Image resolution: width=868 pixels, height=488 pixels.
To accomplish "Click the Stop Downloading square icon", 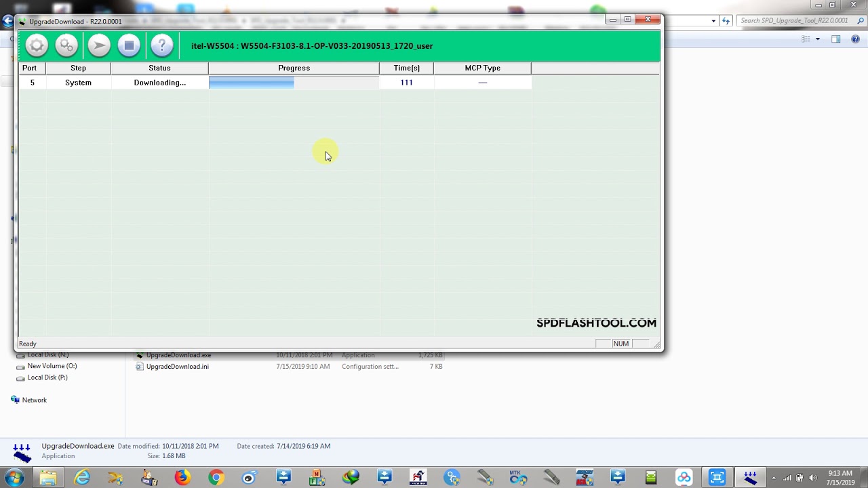I will click(129, 46).
